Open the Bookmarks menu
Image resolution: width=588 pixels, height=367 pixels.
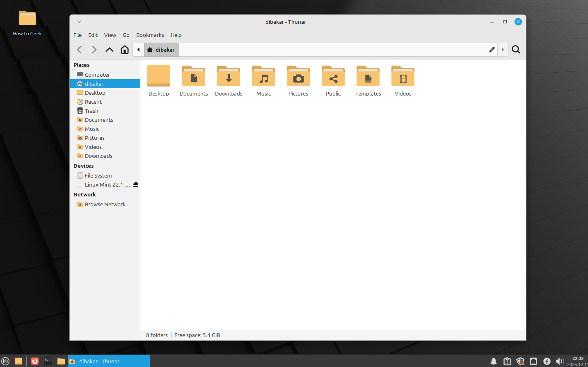150,35
